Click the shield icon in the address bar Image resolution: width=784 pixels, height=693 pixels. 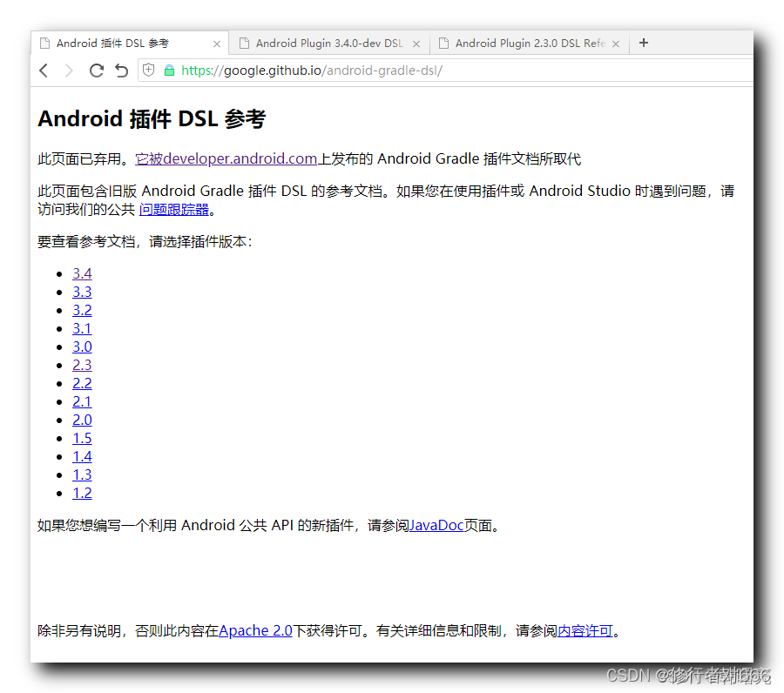coord(148,70)
